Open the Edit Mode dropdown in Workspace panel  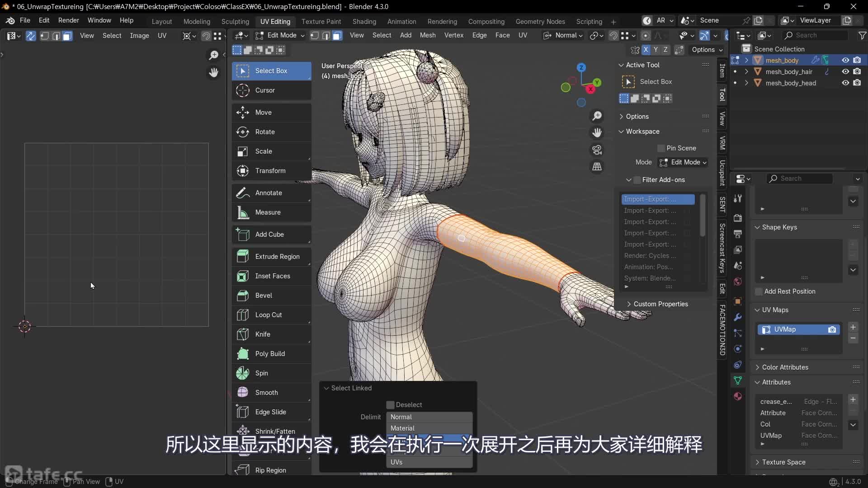click(x=684, y=162)
